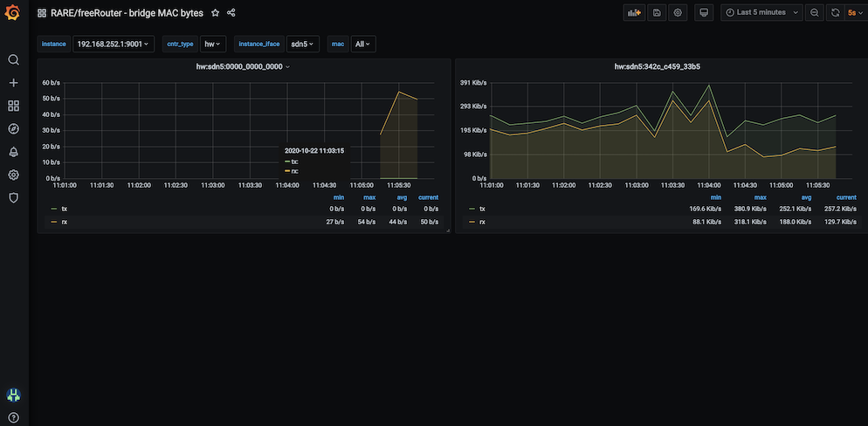Viewport: 868px width, 426px height.
Task: Sort left panel legend by max
Action: (x=369, y=197)
